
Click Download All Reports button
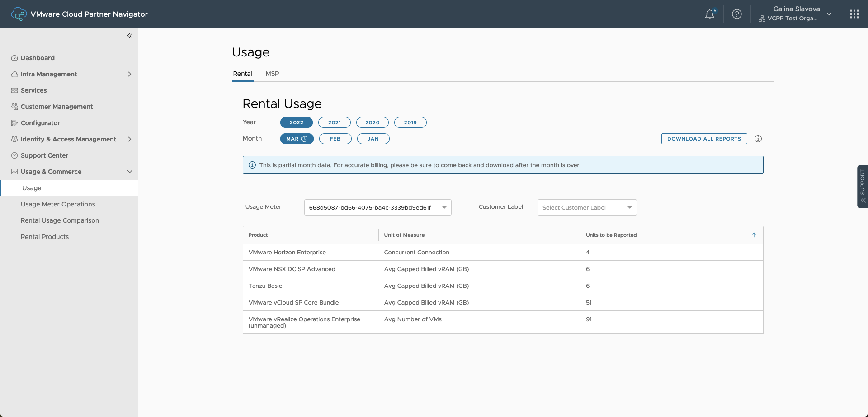(x=704, y=139)
